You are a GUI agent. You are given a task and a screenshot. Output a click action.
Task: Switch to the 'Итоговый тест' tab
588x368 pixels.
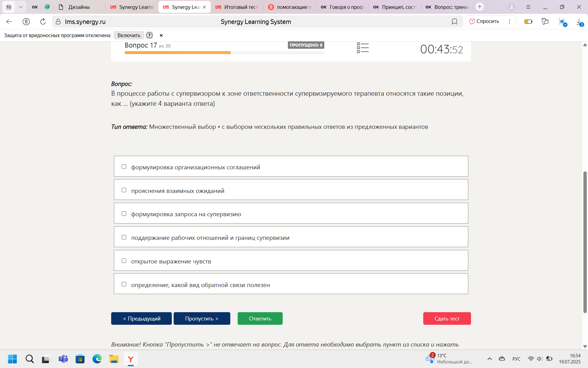click(237, 7)
